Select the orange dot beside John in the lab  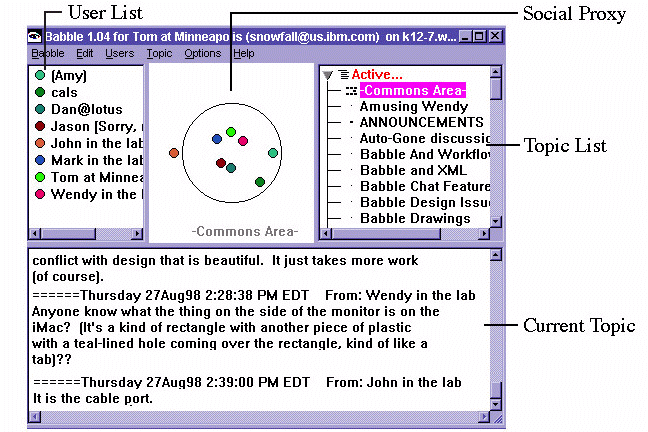(x=39, y=143)
